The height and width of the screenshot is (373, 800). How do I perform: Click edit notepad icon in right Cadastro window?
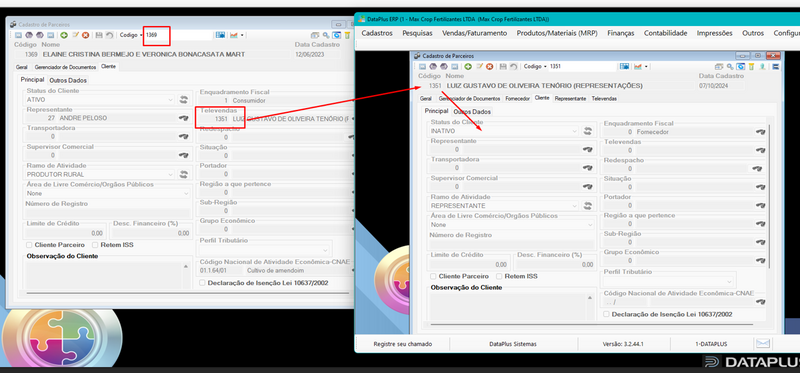479,66
